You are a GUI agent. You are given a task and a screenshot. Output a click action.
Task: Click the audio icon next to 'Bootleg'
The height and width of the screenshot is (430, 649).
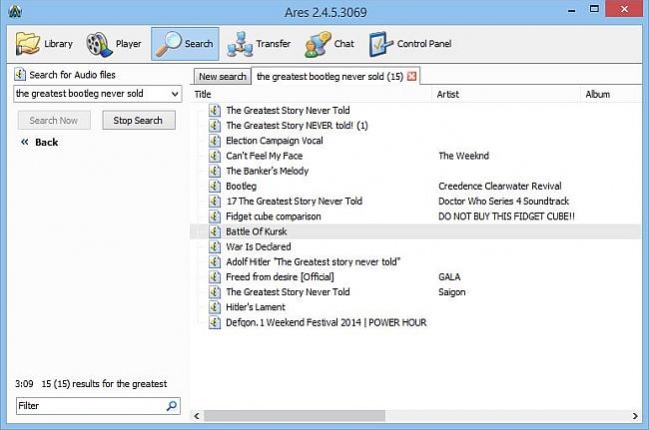click(x=214, y=186)
